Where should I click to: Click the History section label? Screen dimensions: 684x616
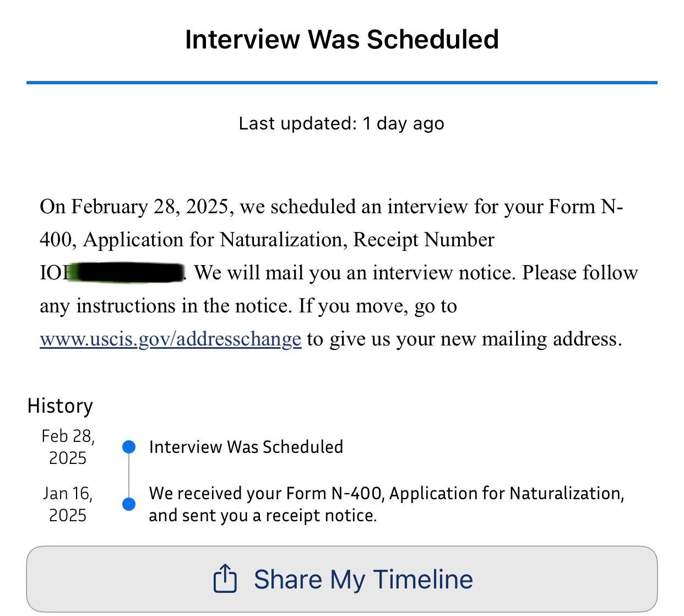[x=60, y=406]
